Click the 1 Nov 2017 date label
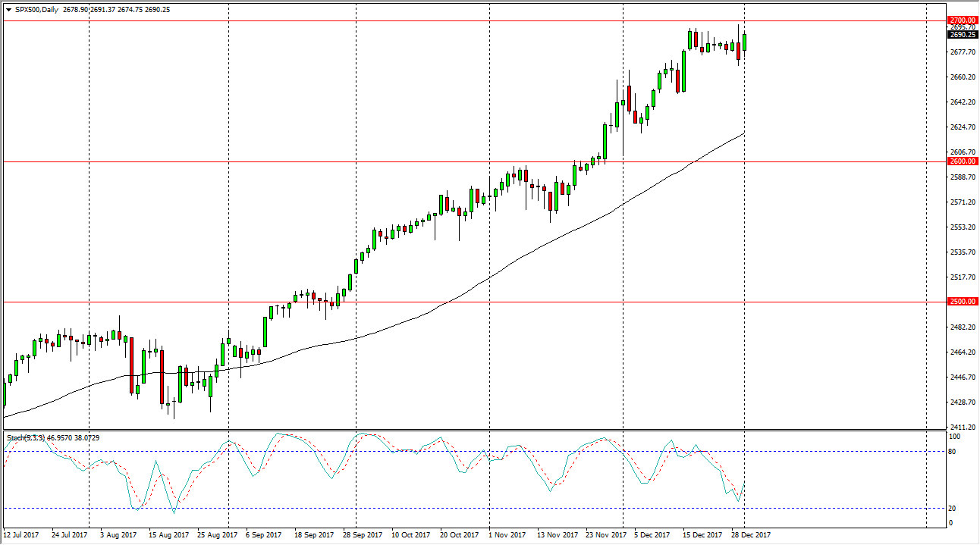The image size is (980, 545). click(x=508, y=535)
